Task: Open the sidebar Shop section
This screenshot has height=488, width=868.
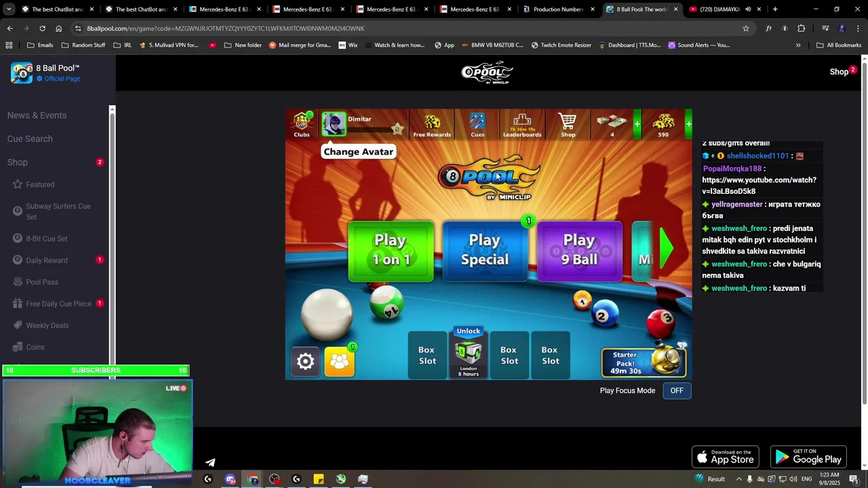Action: (18, 163)
